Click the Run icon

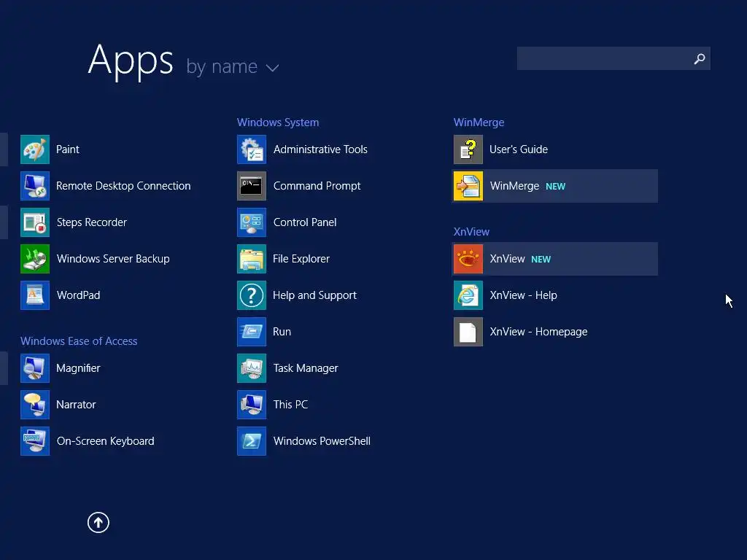pyautogui.click(x=252, y=332)
